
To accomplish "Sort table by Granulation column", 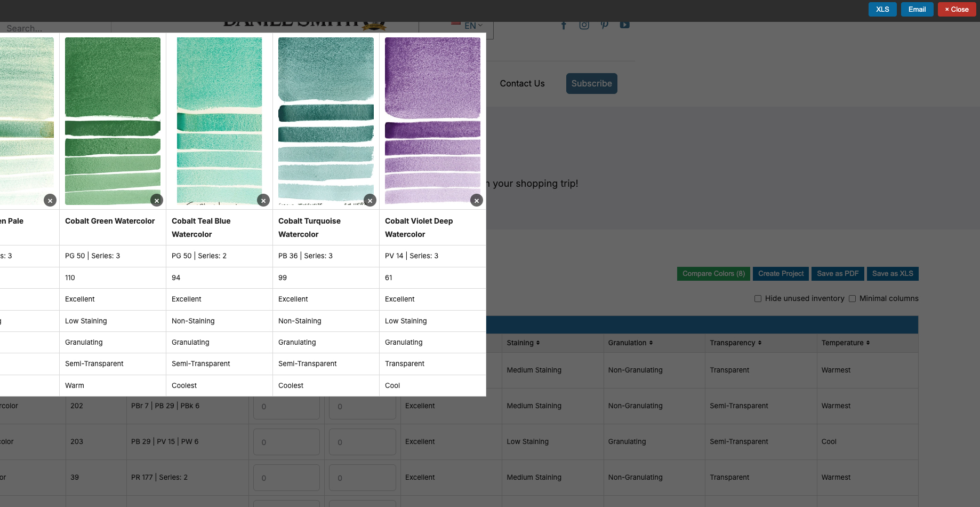I will pos(630,343).
